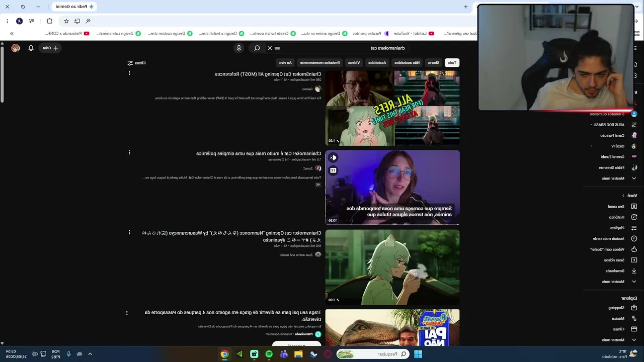Image resolution: width=644 pixels, height=362 pixels.
Task: Open the Você section chevron
Action: pos(623,196)
